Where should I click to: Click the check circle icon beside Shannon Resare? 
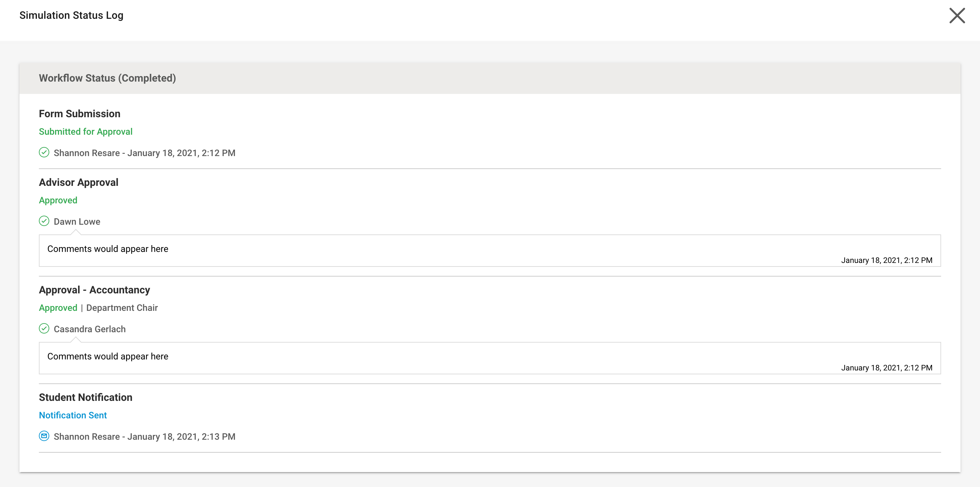coord(44,153)
